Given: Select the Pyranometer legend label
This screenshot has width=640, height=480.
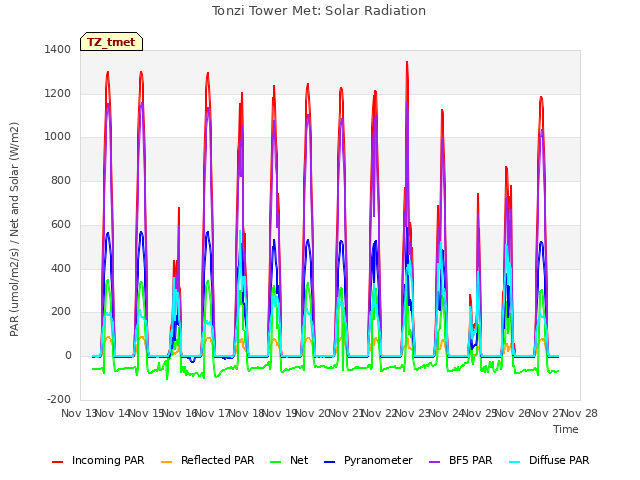Looking at the screenshot, I should tap(378, 460).
